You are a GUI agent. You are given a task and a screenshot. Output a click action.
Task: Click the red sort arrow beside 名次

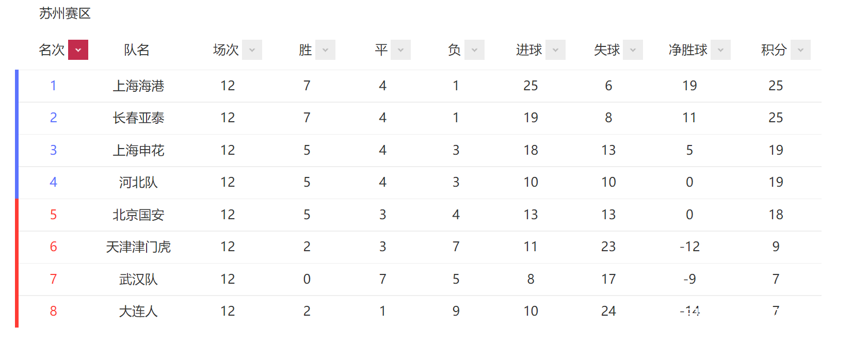tap(78, 50)
